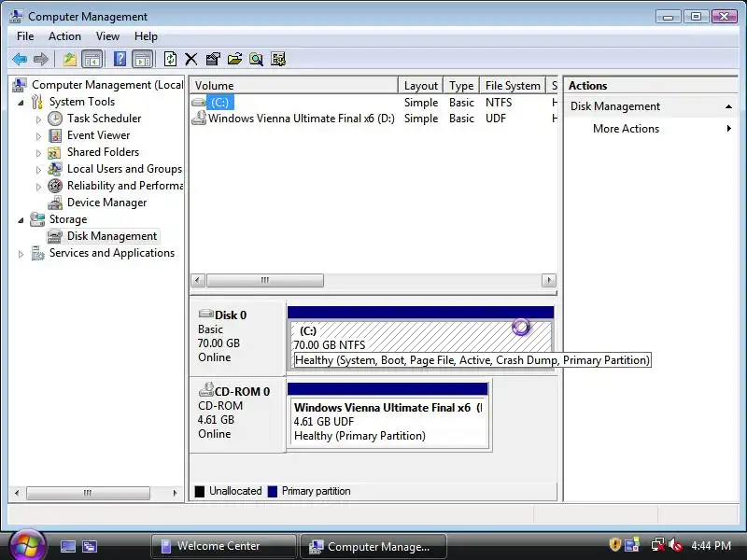Click the Windows Start orb

pyautogui.click(x=27, y=546)
